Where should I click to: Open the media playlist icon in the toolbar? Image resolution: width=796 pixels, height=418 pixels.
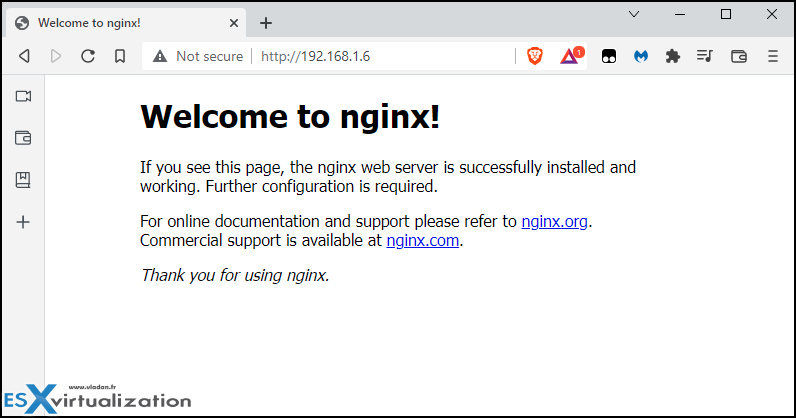tap(705, 55)
